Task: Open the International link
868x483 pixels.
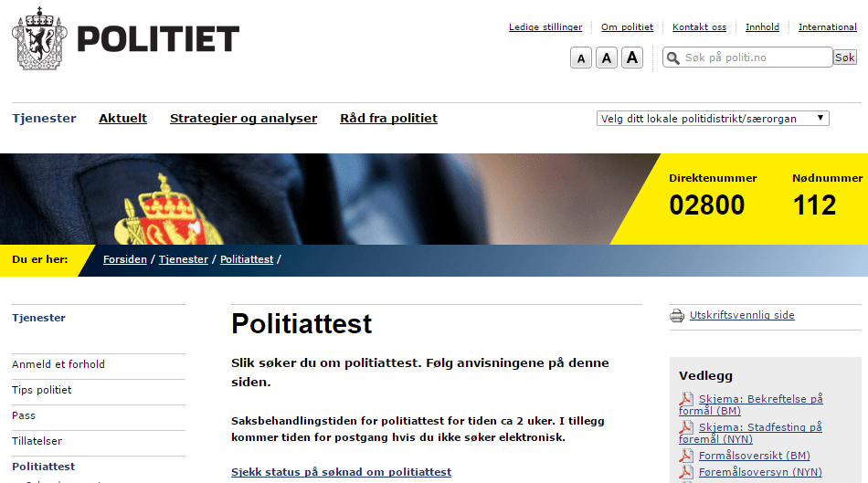Action: coord(827,26)
